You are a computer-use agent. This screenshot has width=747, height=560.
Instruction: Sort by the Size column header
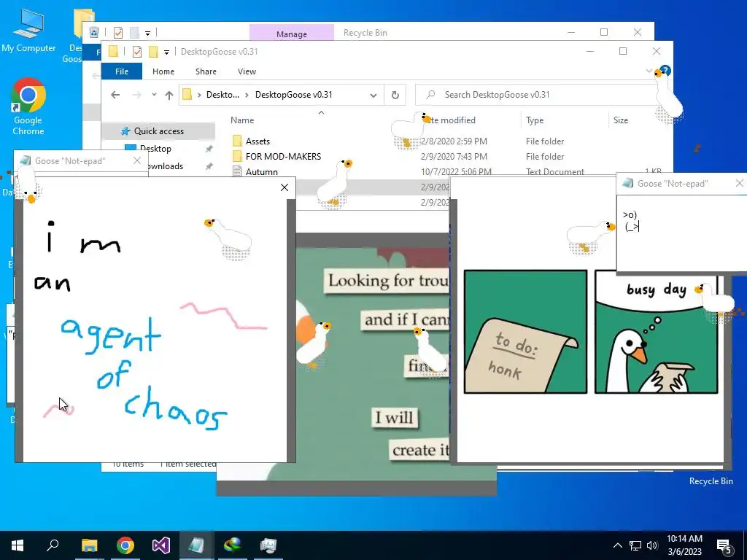tap(620, 120)
